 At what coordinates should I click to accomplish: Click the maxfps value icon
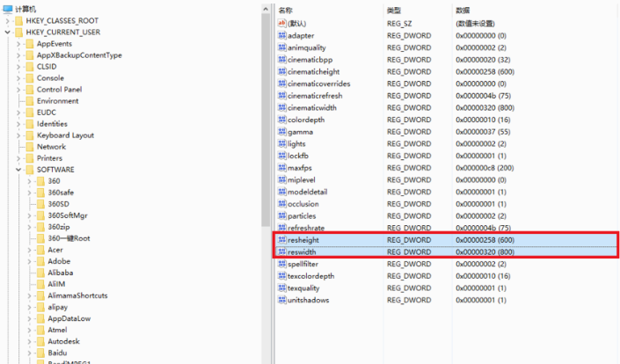coord(282,168)
